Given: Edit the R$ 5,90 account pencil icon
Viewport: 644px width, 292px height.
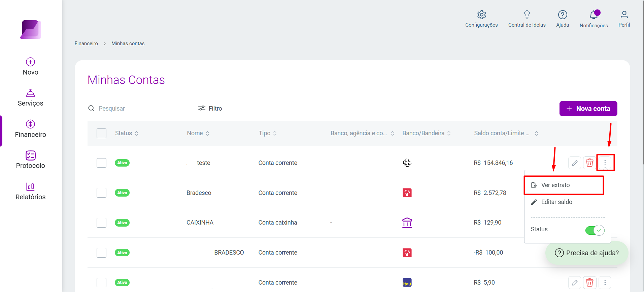Looking at the screenshot, I should [575, 283].
